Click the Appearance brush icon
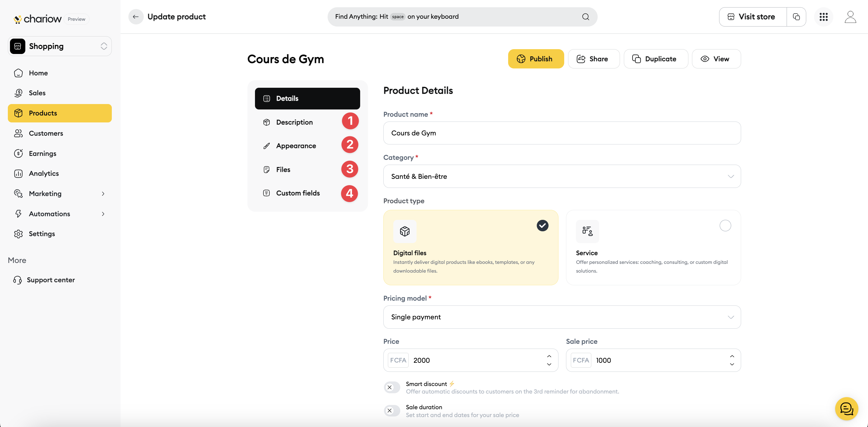This screenshot has height=427, width=868. pos(266,146)
